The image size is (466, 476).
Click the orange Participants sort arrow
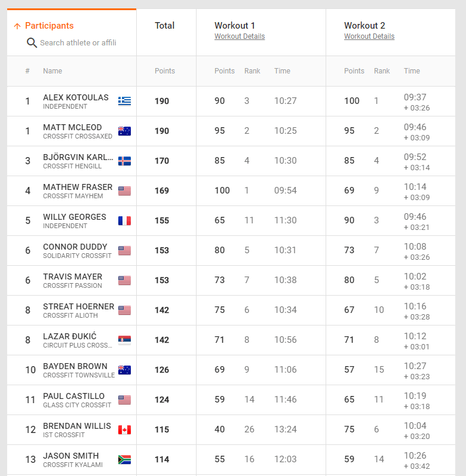pyautogui.click(x=17, y=26)
